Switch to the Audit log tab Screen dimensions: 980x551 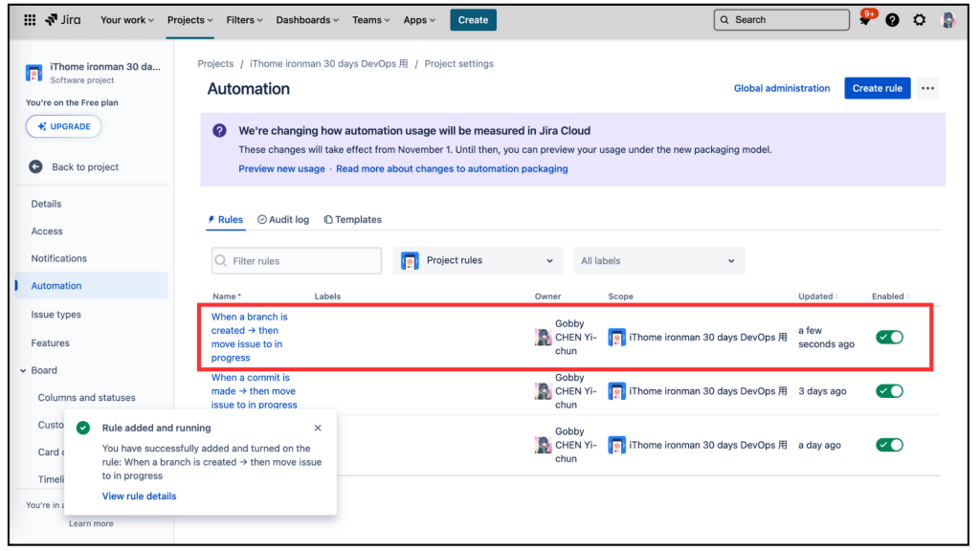(283, 219)
